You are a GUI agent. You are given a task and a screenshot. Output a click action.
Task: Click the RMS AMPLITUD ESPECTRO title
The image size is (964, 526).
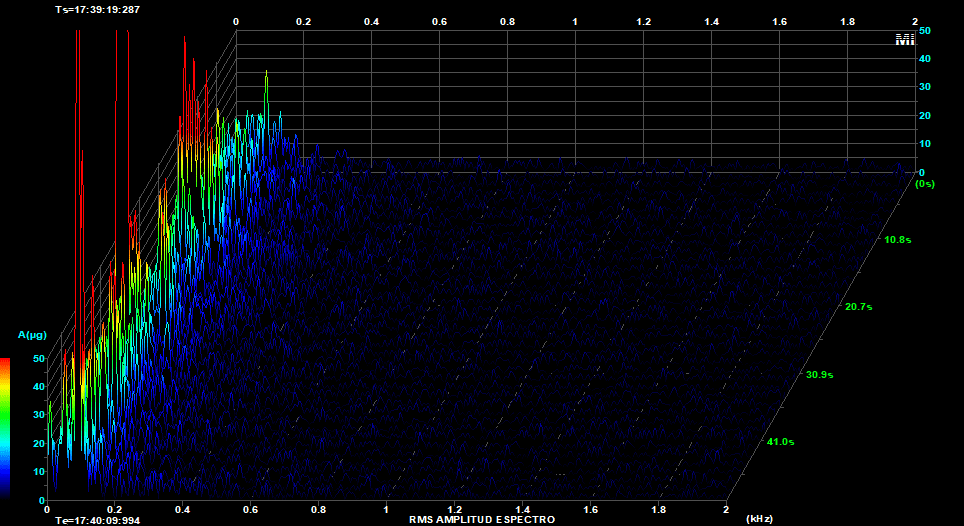click(481, 521)
